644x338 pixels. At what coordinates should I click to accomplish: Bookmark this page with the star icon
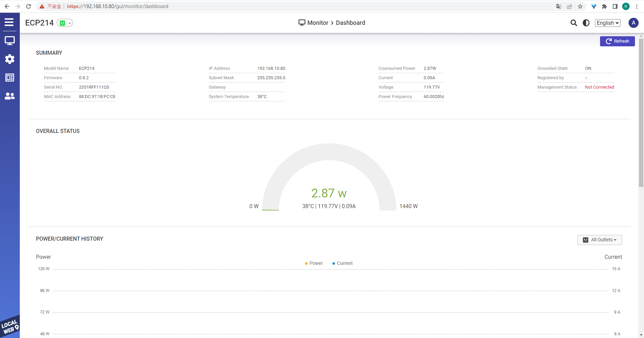(580, 6)
